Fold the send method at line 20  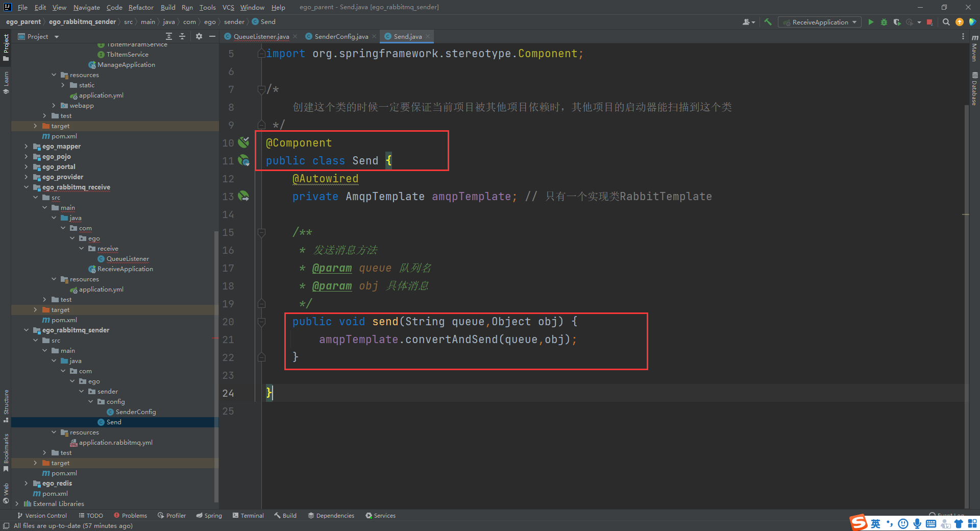[x=261, y=322]
